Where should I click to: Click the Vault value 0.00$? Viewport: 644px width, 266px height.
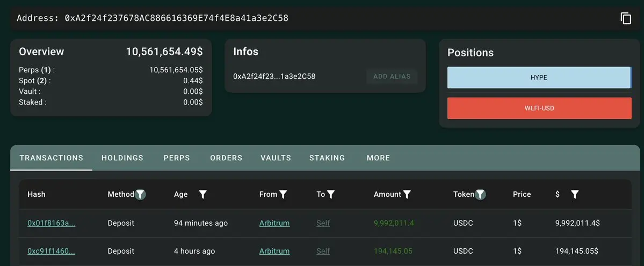(193, 91)
